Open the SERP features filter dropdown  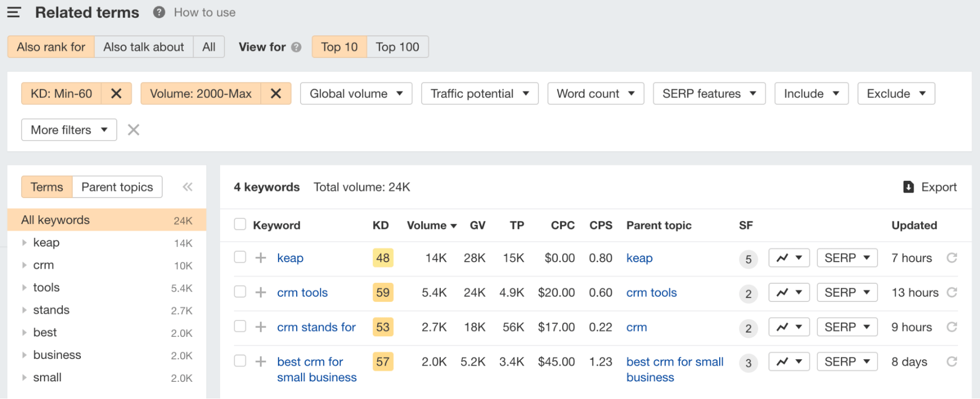(x=709, y=93)
